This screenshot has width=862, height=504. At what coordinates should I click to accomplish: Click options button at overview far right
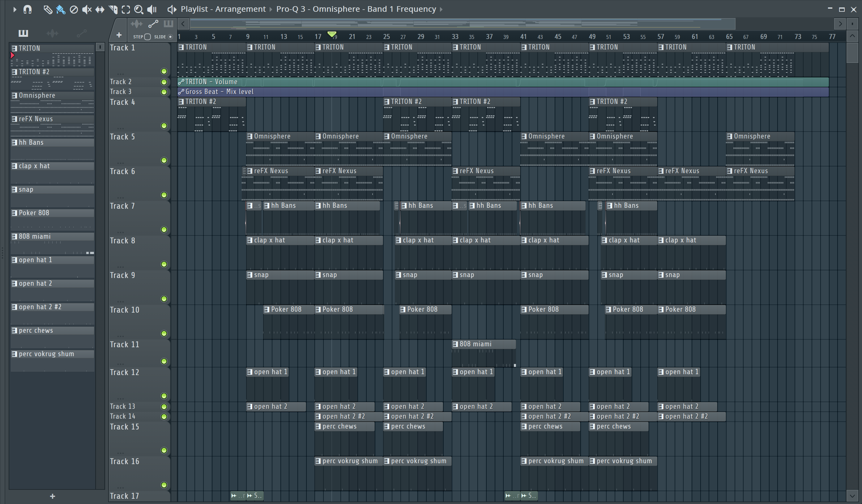click(x=852, y=23)
